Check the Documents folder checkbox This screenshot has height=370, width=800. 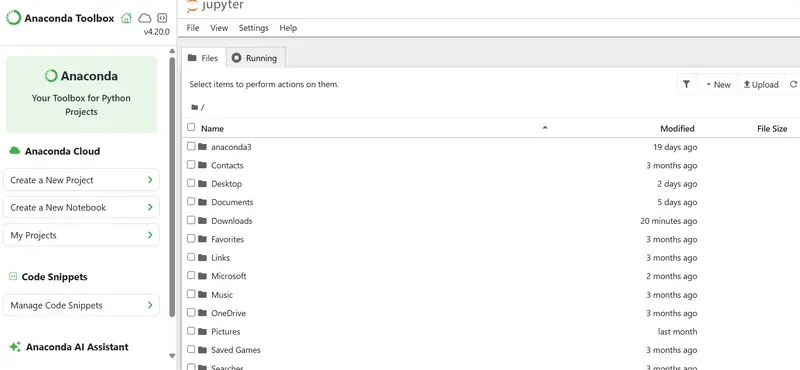(x=191, y=202)
